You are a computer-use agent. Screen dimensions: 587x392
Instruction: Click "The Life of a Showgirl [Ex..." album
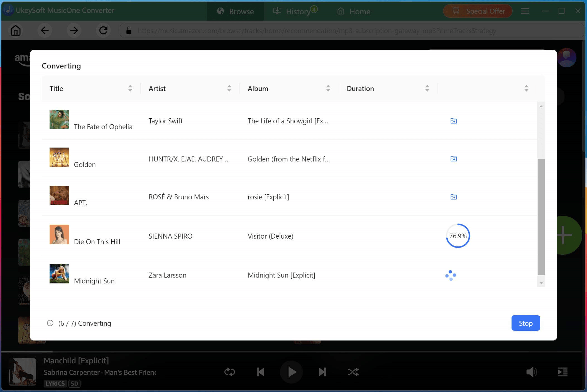click(288, 121)
